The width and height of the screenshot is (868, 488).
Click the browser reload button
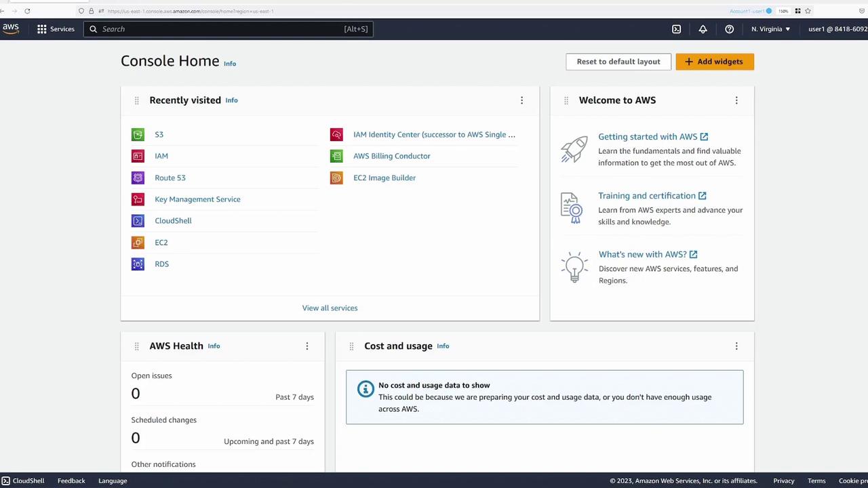(x=27, y=11)
